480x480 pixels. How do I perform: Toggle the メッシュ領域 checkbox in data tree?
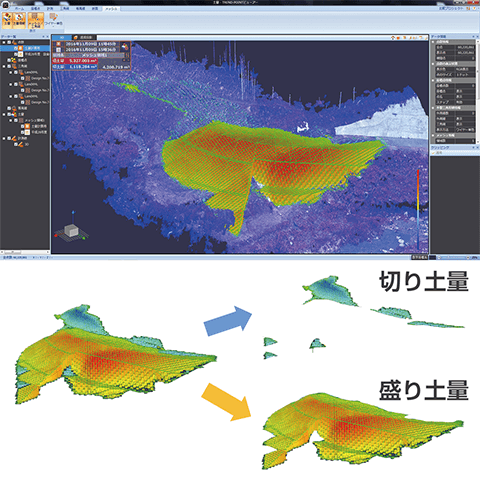[x=16, y=120]
